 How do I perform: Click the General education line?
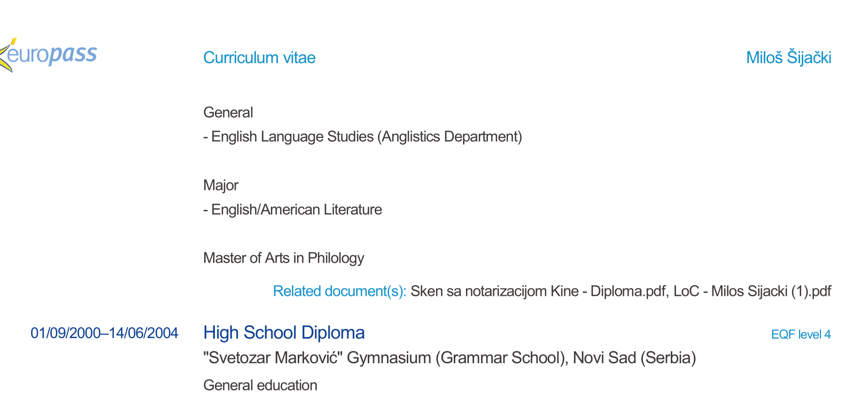pos(260,386)
